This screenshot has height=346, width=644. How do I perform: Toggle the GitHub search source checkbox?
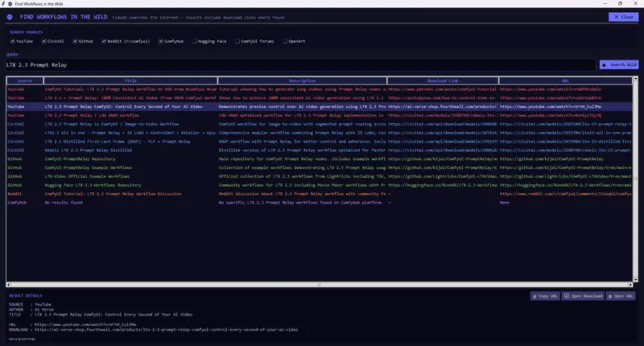point(75,41)
